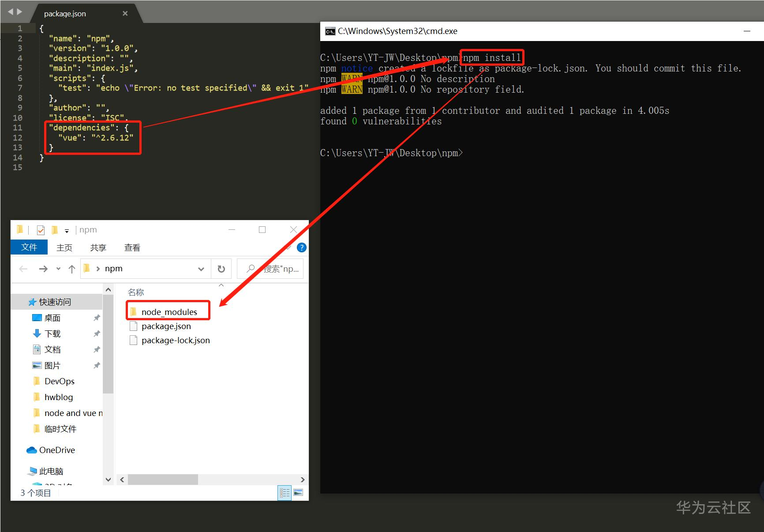
Task: Click the cmd.exe title bar icon
Action: 330,31
